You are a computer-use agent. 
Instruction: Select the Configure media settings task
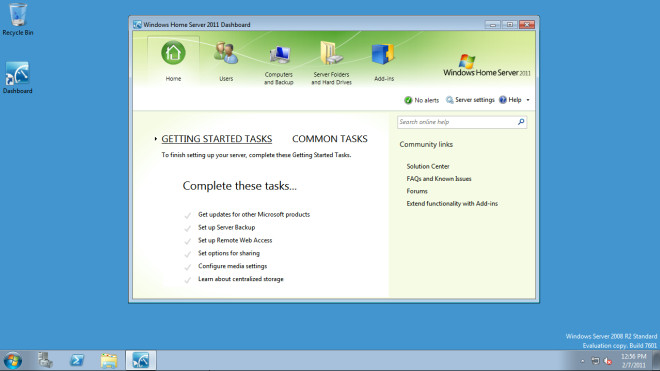[232, 266]
